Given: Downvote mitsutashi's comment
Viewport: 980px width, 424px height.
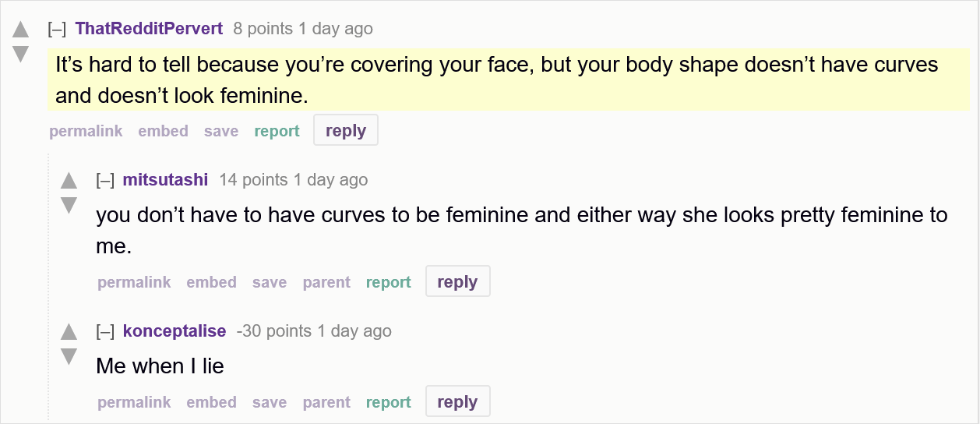Looking at the screenshot, I should [69, 205].
